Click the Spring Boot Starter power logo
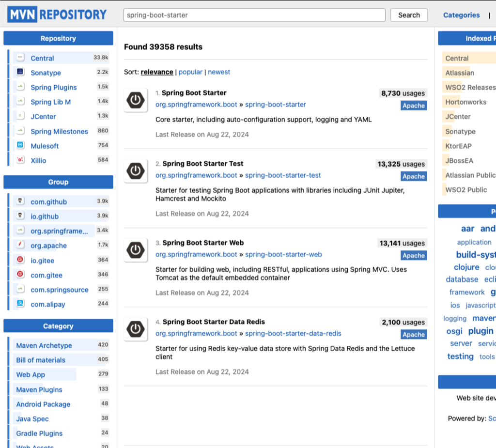Image resolution: width=496 pixels, height=448 pixels. [x=136, y=100]
